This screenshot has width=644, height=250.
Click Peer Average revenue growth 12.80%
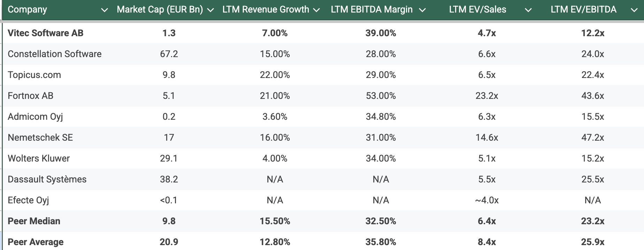[275, 242]
